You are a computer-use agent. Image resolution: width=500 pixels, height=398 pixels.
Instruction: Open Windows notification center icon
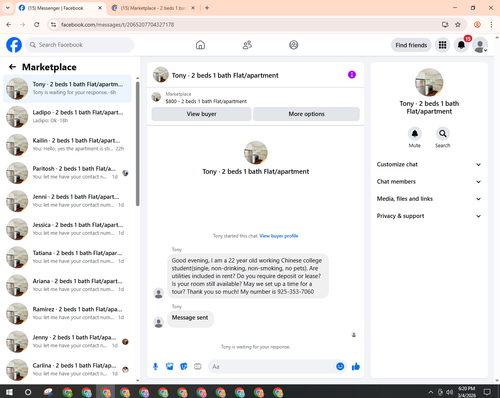pos(487,392)
